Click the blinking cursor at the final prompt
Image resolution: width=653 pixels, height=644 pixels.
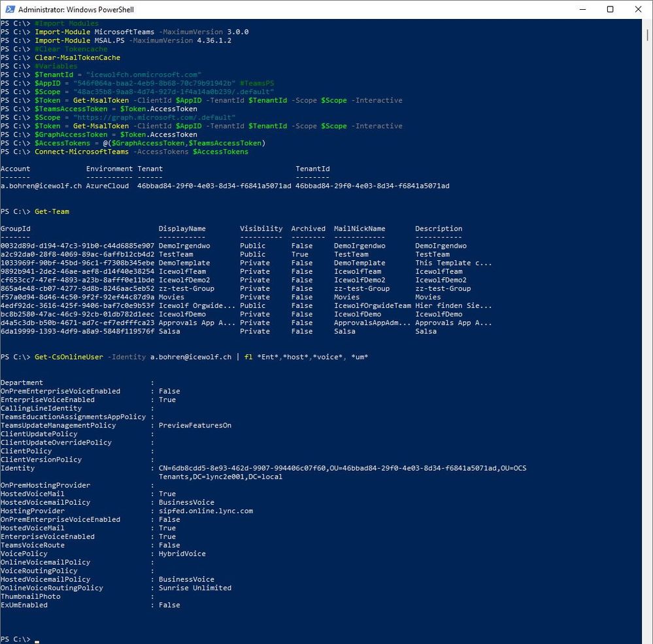click(x=37, y=641)
